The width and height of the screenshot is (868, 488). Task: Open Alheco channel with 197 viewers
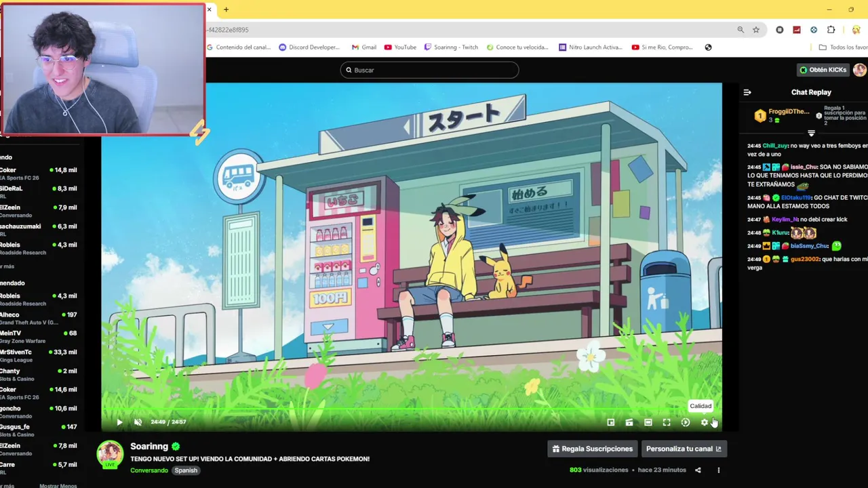39,318
